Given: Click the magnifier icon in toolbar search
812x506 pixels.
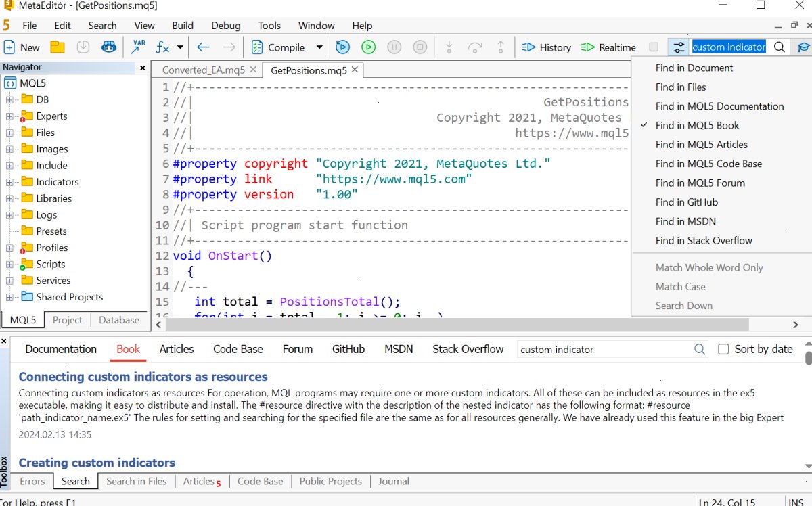Looking at the screenshot, I should 780,47.
